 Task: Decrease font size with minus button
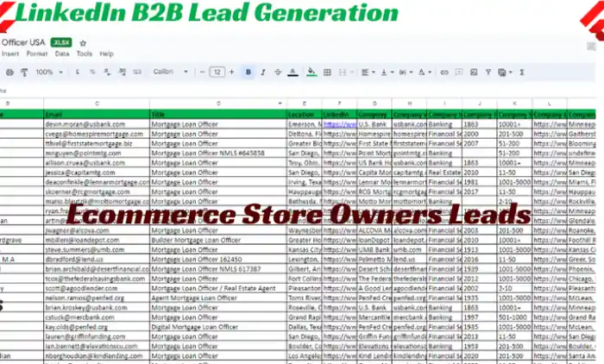tap(203, 72)
